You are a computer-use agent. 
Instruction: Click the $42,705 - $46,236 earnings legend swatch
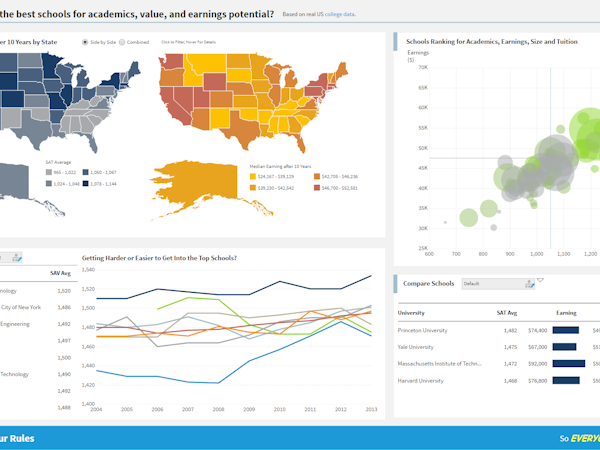coord(317,176)
